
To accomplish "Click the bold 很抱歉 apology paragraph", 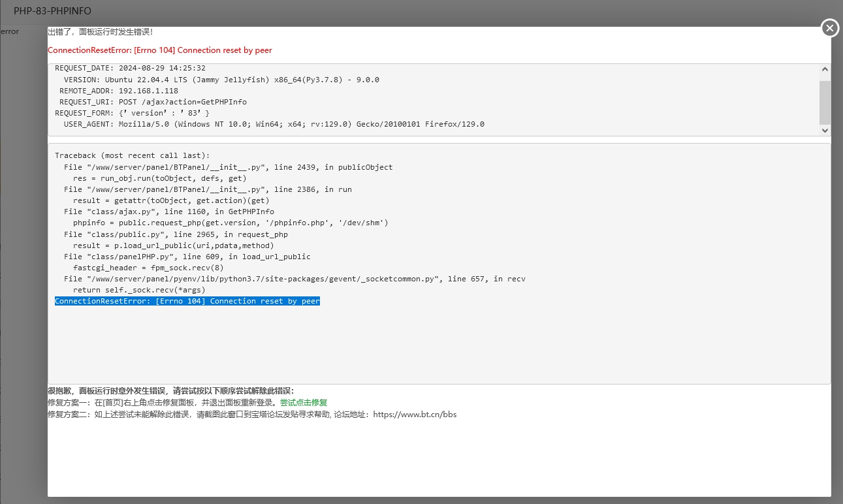I will (x=171, y=390).
